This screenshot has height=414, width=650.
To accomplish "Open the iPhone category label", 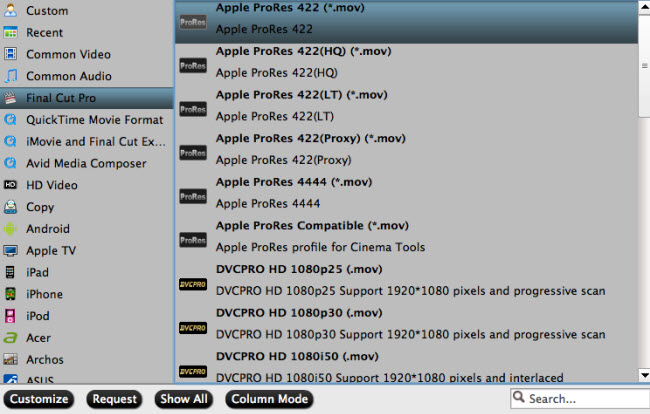I will [x=44, y=294].
